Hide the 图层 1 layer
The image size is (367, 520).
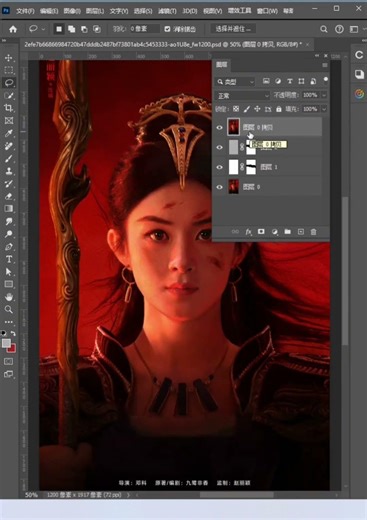pyautogui.click(x=219, y=167)
